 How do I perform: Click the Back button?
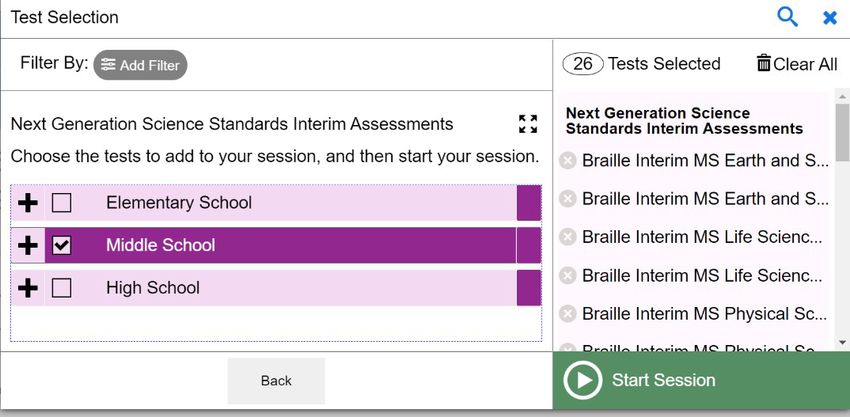point(276,381)
